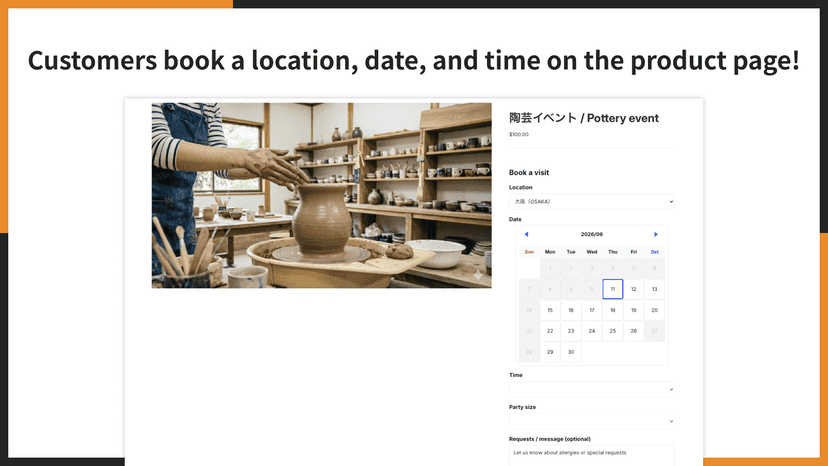
Task: Click the Book a visit heading
Action: click(529, 172)
